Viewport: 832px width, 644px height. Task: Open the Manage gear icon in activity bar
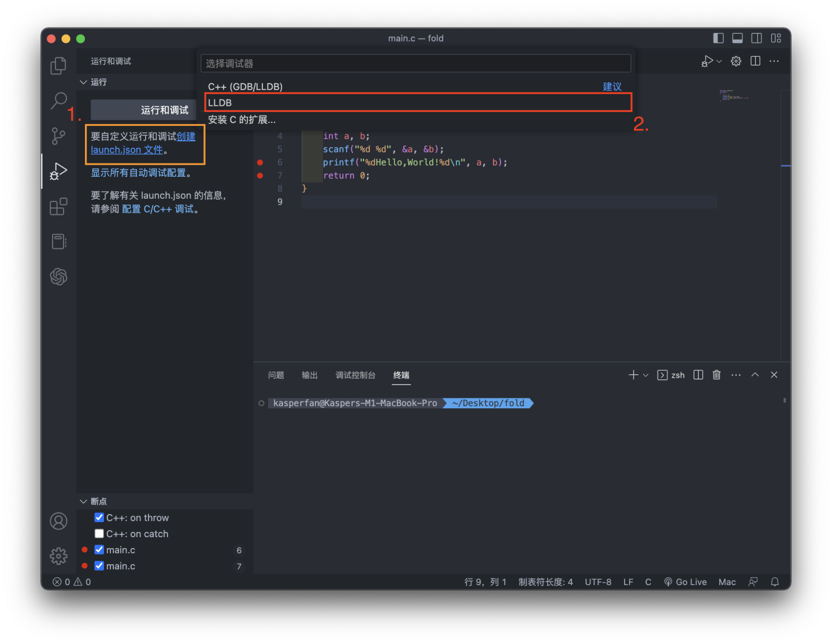click(58, 556)
